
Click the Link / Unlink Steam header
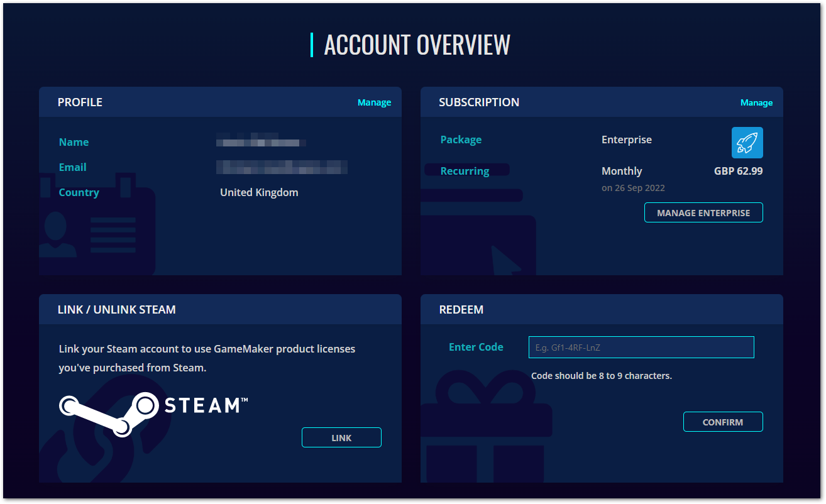tap(116, 310)
